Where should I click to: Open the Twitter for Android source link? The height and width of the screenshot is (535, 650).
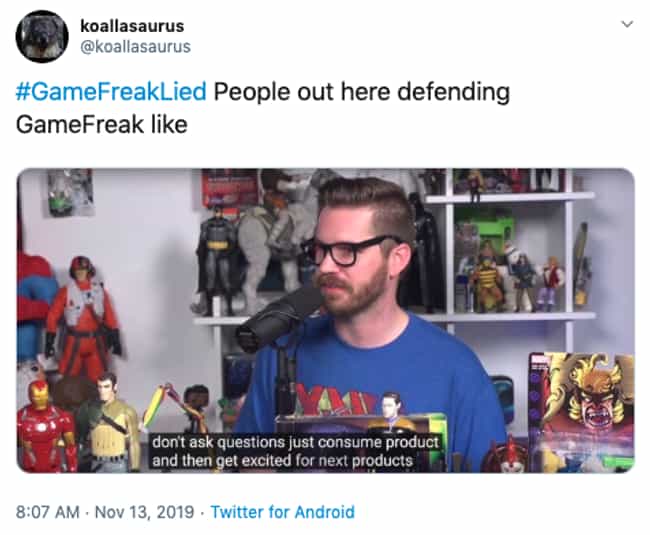tap(283, 512)
